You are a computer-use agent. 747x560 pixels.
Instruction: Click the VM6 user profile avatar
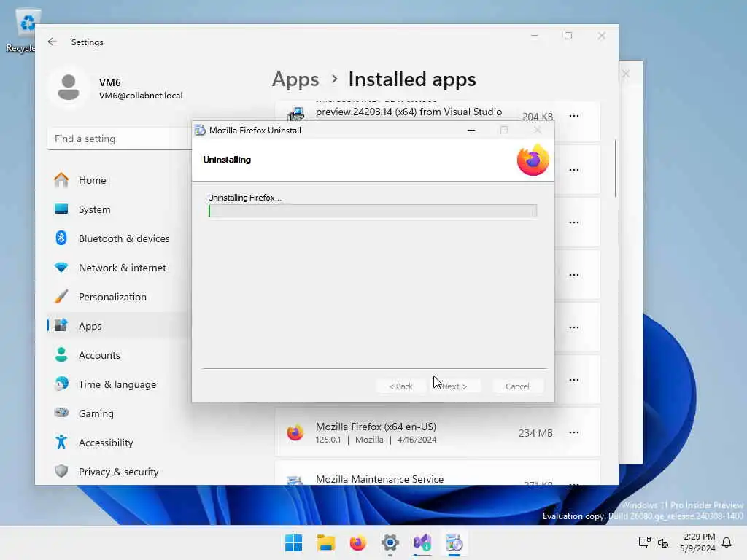69,87
